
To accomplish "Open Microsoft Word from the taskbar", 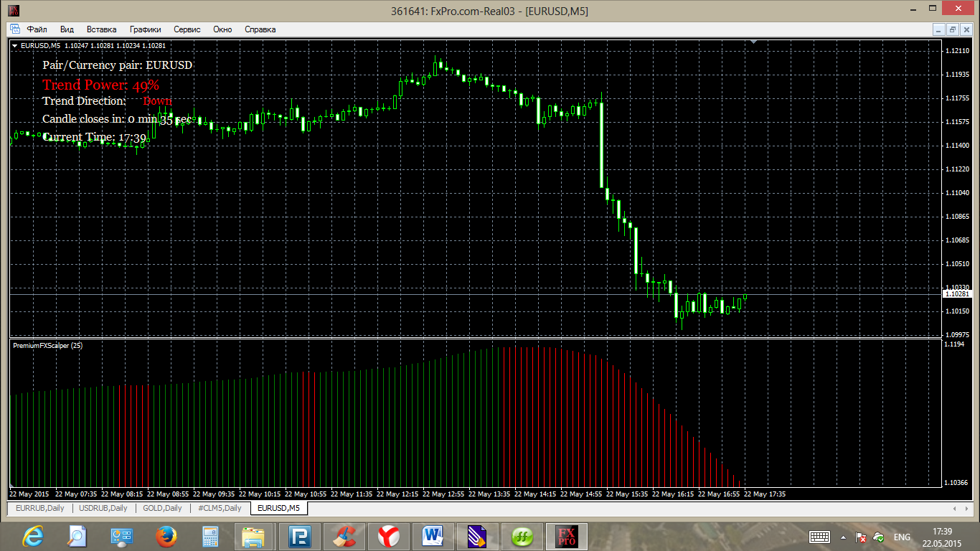I will (x=433, y=536).
